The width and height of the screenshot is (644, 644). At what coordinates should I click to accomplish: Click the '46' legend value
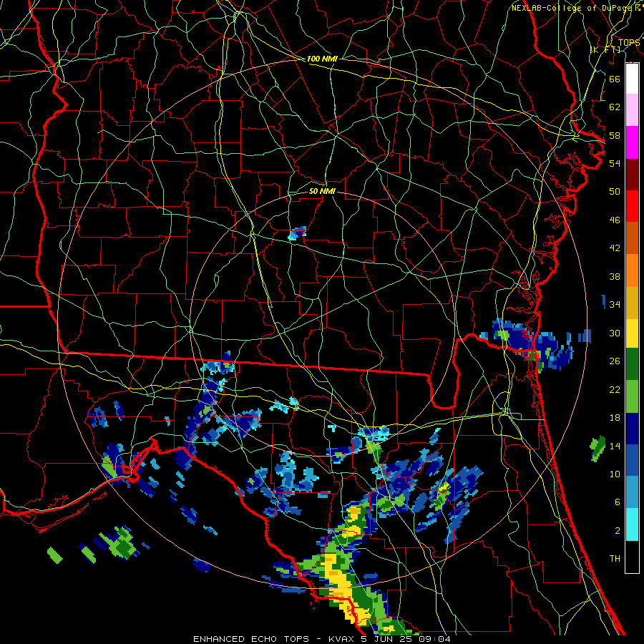615,220
